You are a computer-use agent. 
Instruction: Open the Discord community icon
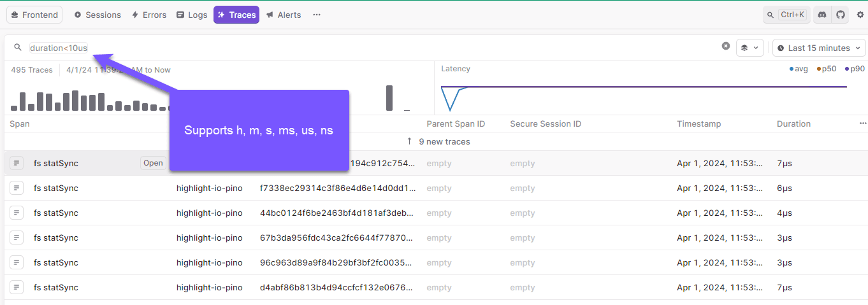[x=822, y=15]
